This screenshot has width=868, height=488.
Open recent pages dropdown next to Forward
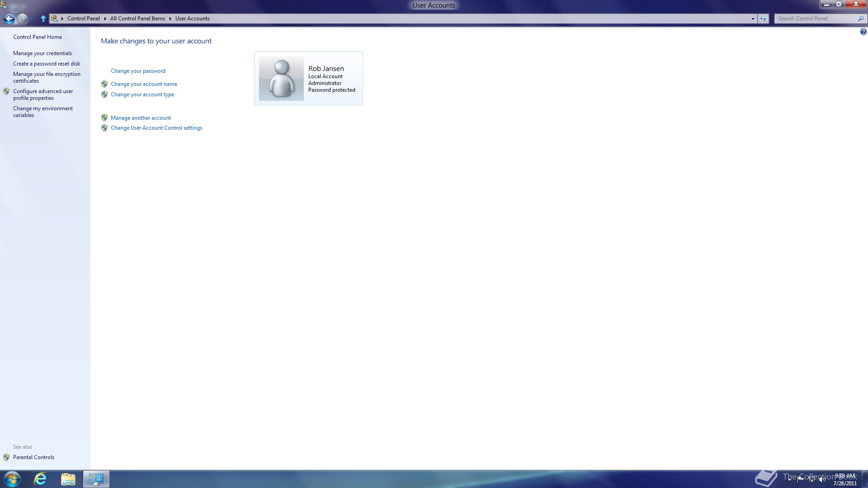[31, 19]
